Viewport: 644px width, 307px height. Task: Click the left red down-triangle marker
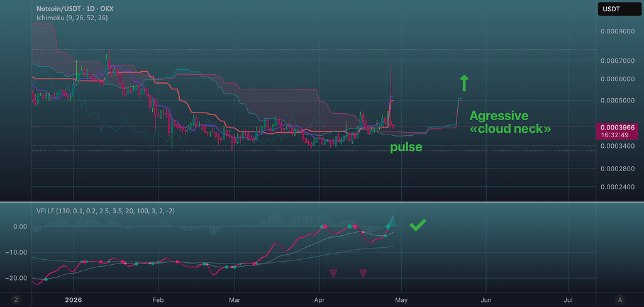[x=333, y=273]
